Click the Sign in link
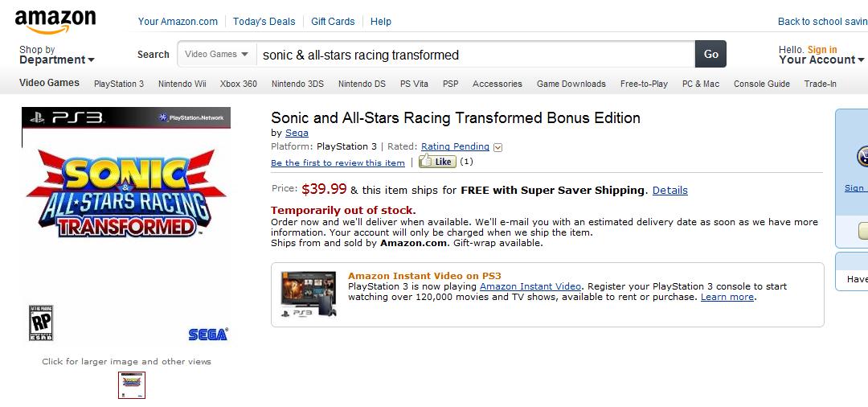868x407 pixels. [x=822, y=50]
